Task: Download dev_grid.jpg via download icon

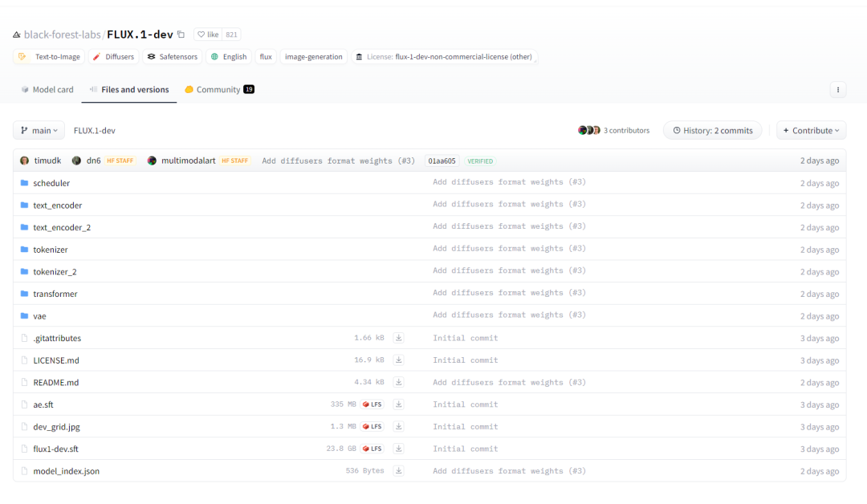Action: point(398,426)
